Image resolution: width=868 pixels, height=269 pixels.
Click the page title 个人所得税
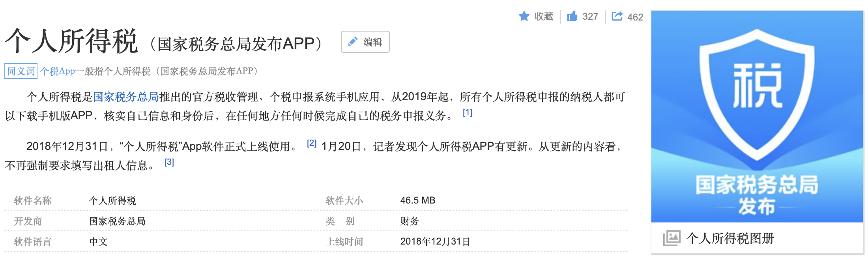tap(71, 41)
